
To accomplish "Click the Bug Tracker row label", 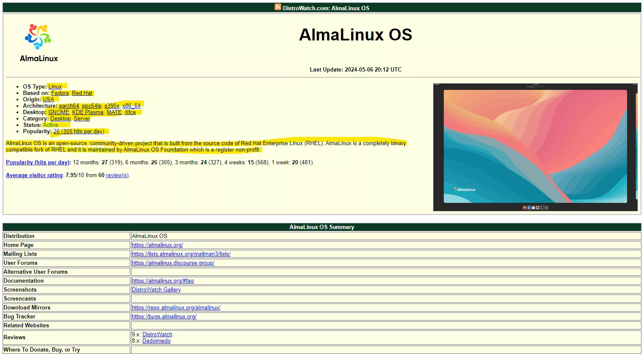I will (20, 317).
